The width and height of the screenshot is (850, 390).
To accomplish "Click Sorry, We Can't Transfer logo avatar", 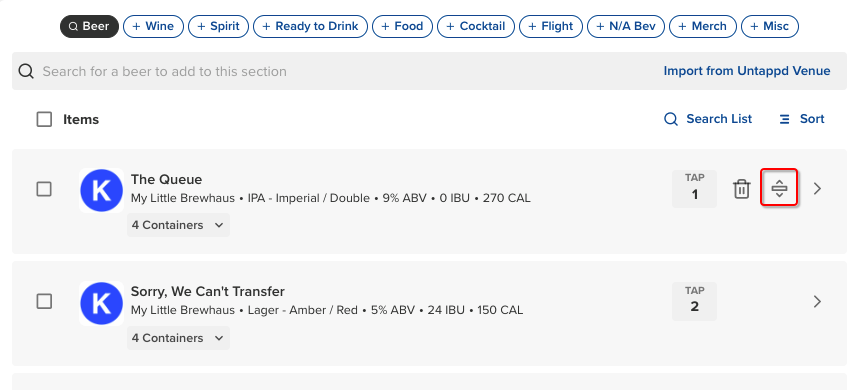I will [101, 303].
